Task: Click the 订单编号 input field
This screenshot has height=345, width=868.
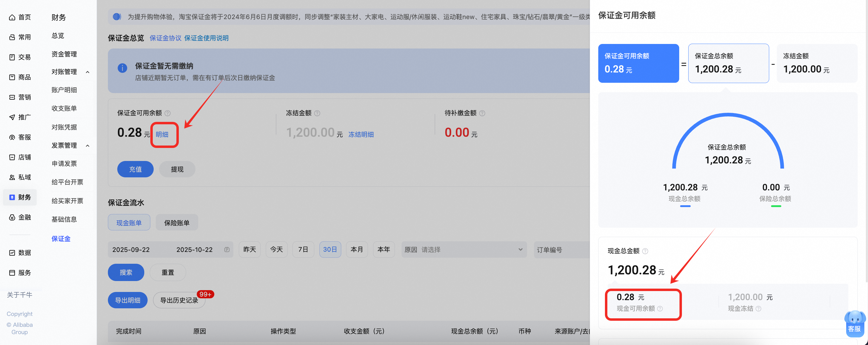Action: tap(562, 250)
